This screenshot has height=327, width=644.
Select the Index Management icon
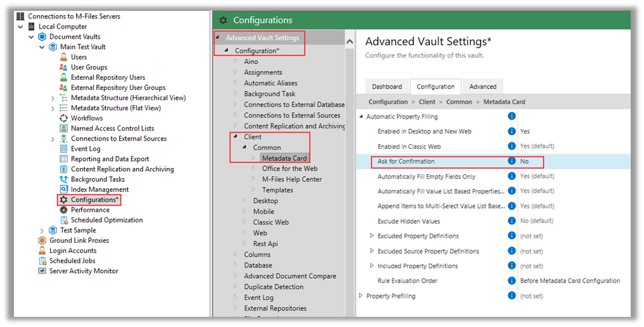pyautogui.click(x=64, y=189)
